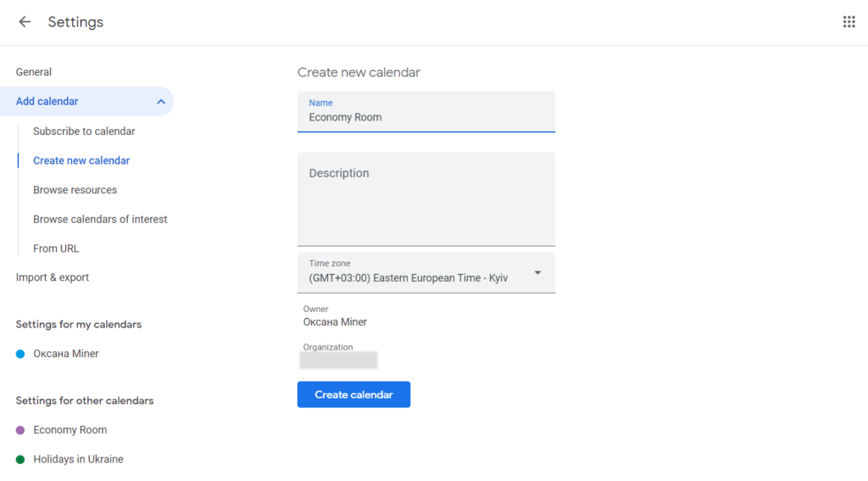Collapse the Add calendar section chevron
The height and width of the screenshot is (481, 868).
coord(161,102)
